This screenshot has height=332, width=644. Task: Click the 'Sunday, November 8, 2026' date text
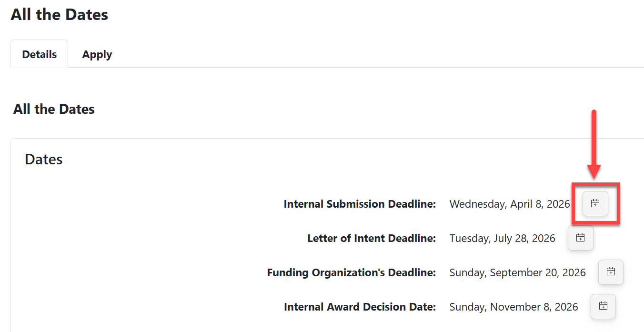[x=513, y=306]
